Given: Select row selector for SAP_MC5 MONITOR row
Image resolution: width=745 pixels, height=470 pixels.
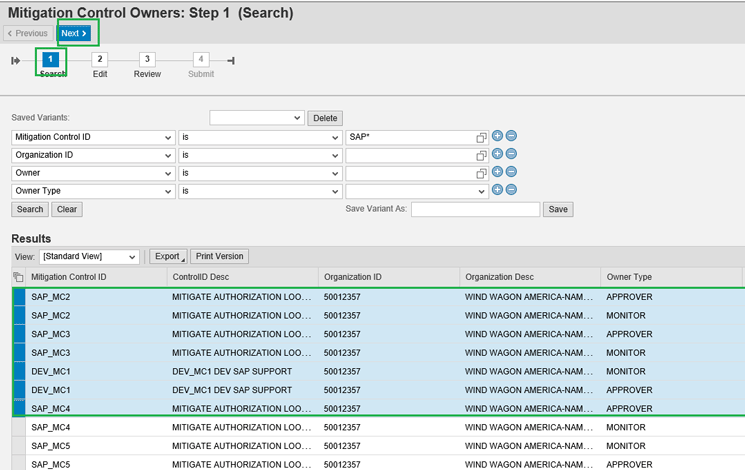Looking at the screenshot, I should tap(18, 446).
